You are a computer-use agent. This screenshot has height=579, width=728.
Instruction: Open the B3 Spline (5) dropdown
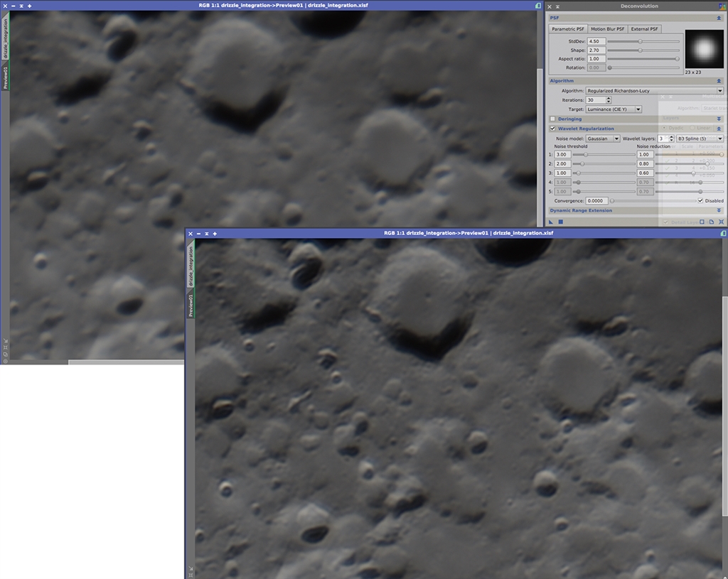pyautogui.click(x=700, y=139)
